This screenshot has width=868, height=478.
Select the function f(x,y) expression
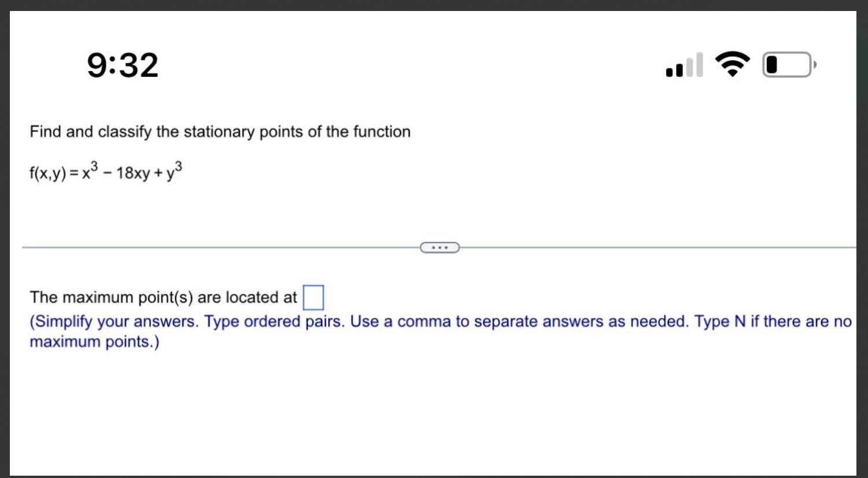pos(104,171)
